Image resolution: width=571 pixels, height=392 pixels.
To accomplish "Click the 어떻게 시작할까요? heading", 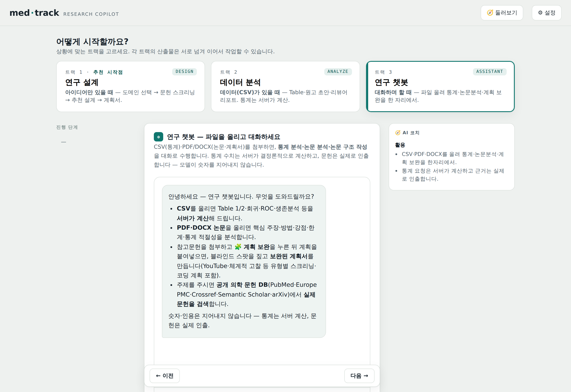I will tap(92, 42).
